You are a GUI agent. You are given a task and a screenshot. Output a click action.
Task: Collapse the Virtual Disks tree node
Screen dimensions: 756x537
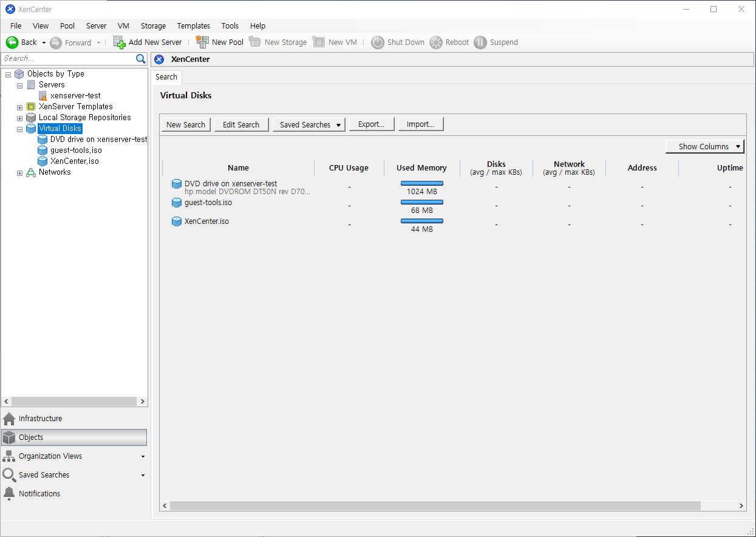click(x=19, y=129)
